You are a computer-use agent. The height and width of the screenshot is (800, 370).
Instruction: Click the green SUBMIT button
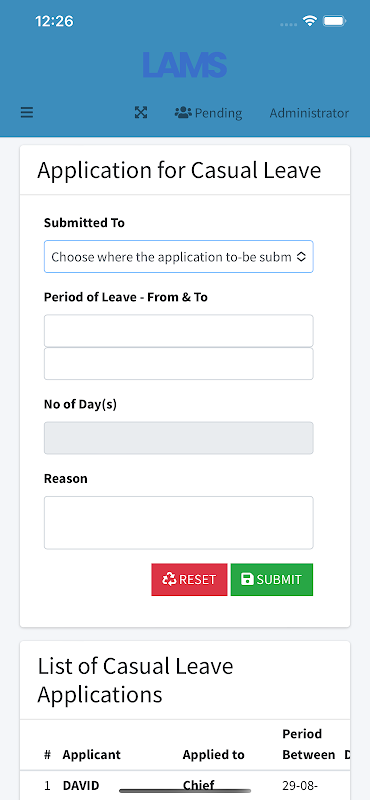pyautogui.click(x=272, y=580)
